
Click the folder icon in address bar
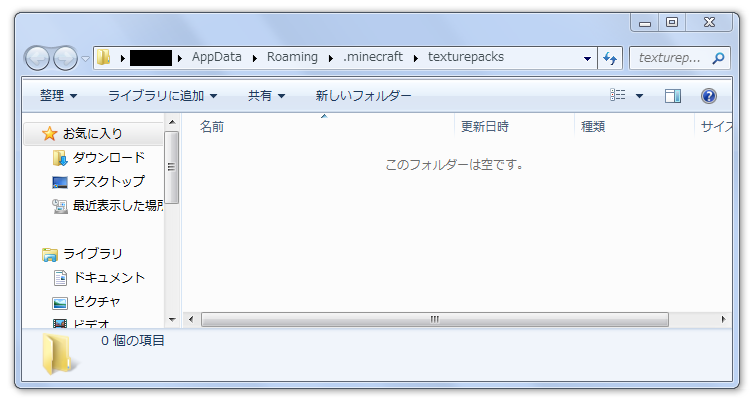104,57
